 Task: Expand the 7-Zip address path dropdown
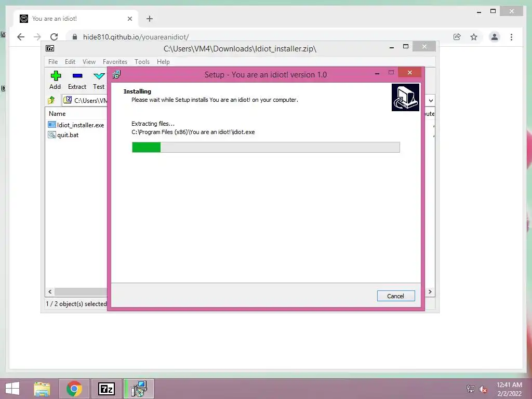(431, 100)
